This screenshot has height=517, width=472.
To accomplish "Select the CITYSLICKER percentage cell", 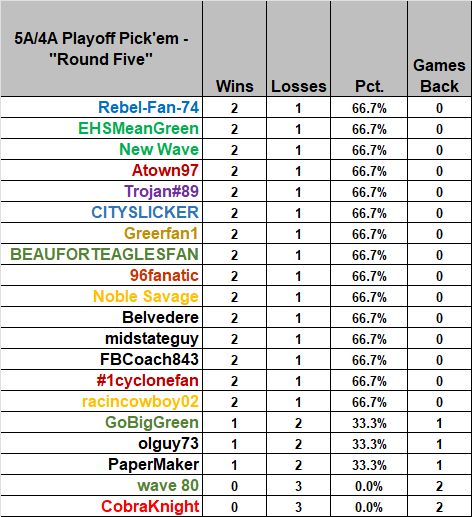I will pos(369,212).
